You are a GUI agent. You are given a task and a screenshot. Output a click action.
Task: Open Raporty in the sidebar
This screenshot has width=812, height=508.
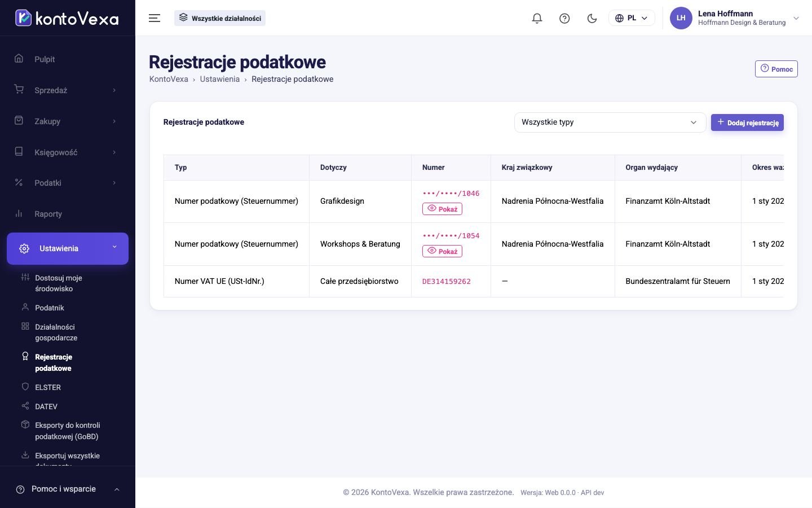click(x=48, y=214)
